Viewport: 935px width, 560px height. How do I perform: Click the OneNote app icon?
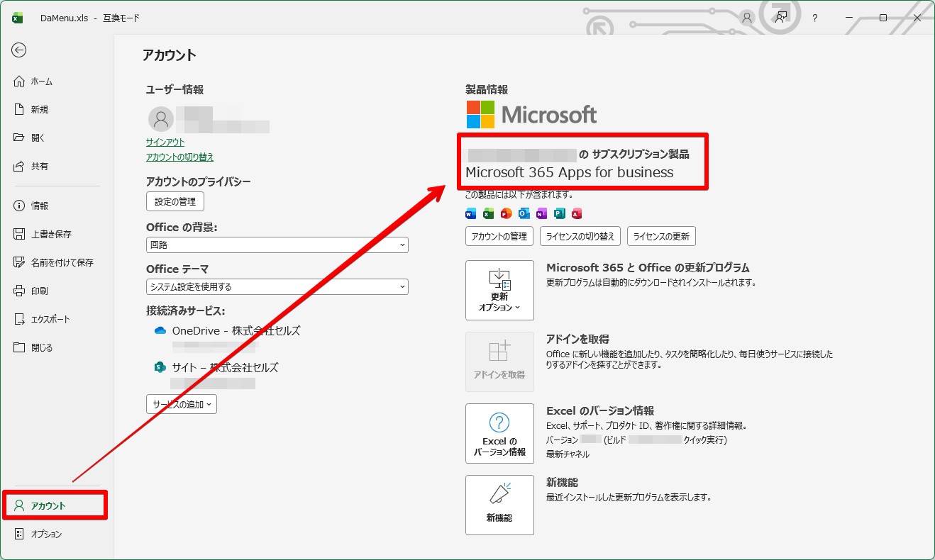[x=542, y=213]
